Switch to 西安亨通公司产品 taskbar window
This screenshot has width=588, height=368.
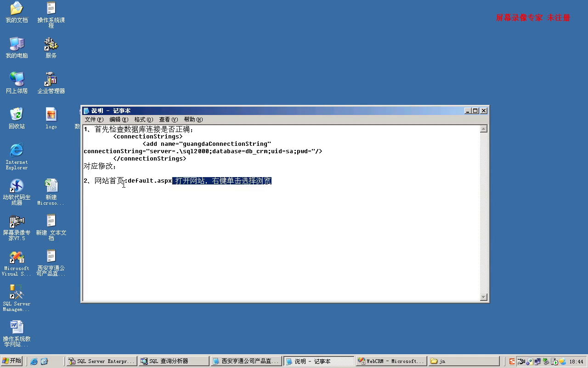pyautogui.click(x=246, y=362)
